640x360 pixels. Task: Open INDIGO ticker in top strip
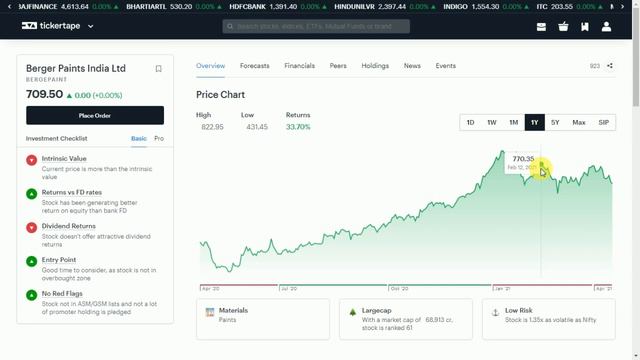coord(487,7)
